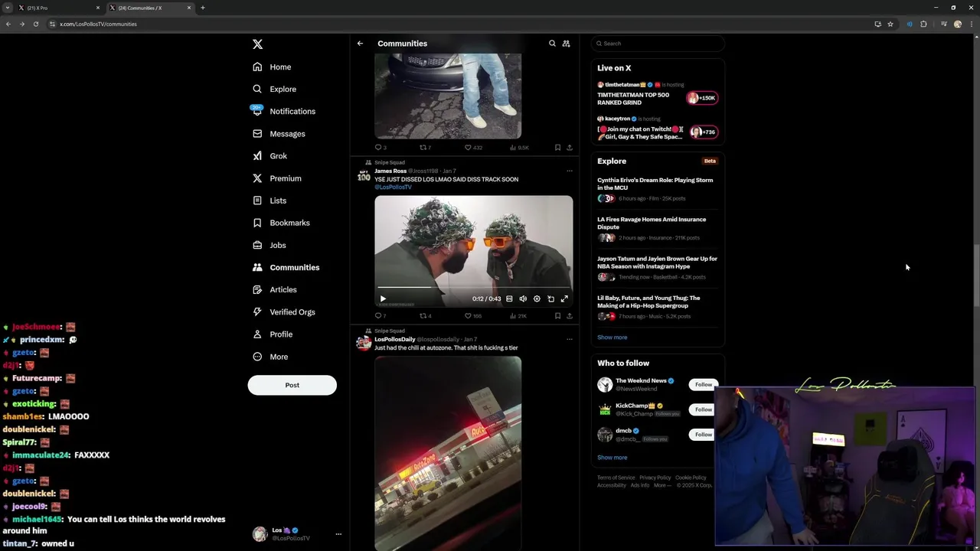
Task: Toggle captions on the video player
Action: 509,298
